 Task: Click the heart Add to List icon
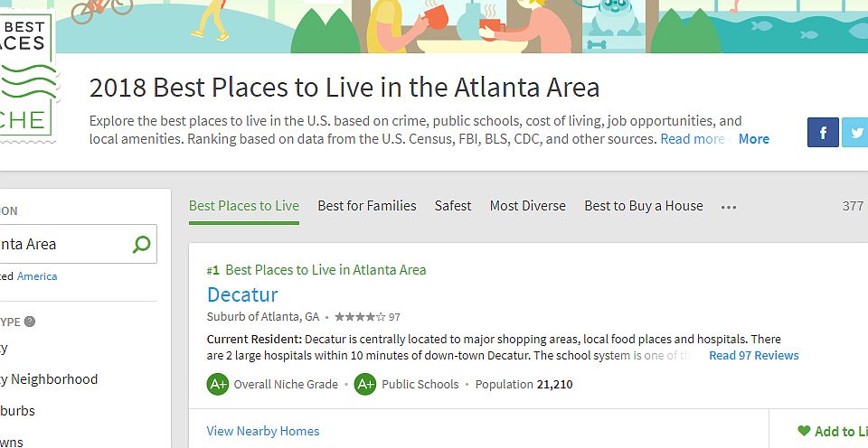[804, 432]
